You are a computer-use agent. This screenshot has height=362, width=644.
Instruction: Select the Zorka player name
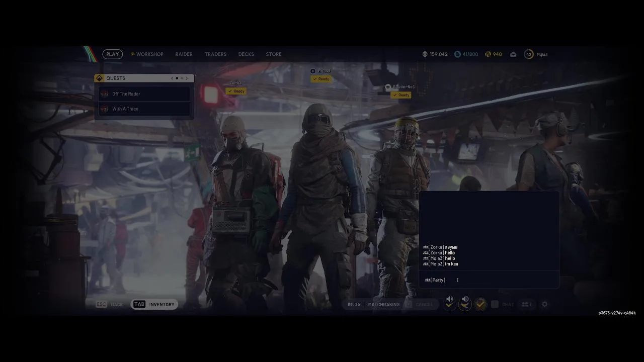[x=235, y=83]
